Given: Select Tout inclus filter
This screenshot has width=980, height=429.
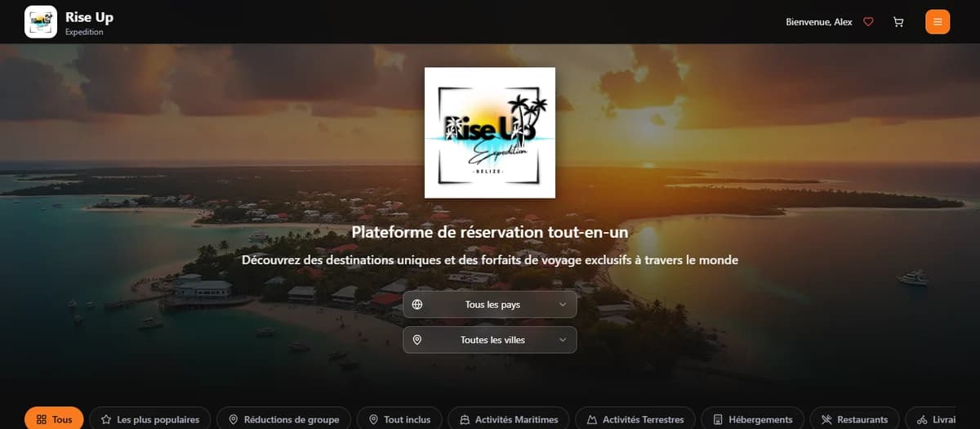Looking at the screenshot, I should 399,419.
